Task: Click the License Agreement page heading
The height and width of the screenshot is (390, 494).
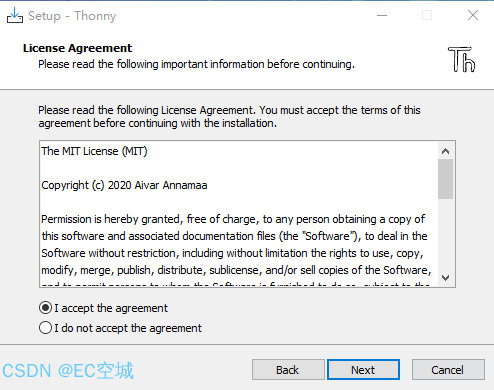Action: [x=77, y=48]
